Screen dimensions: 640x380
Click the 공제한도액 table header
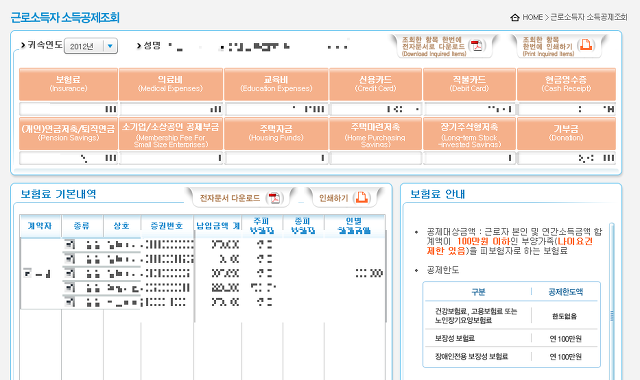point(565,292)
